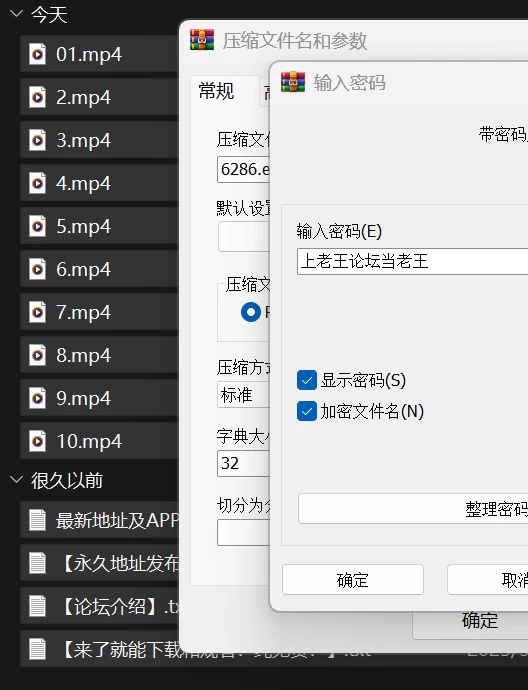The image size is (528, 690).
Task: Click the 输入密码(E) text field
Action: (x=412, y=261)
